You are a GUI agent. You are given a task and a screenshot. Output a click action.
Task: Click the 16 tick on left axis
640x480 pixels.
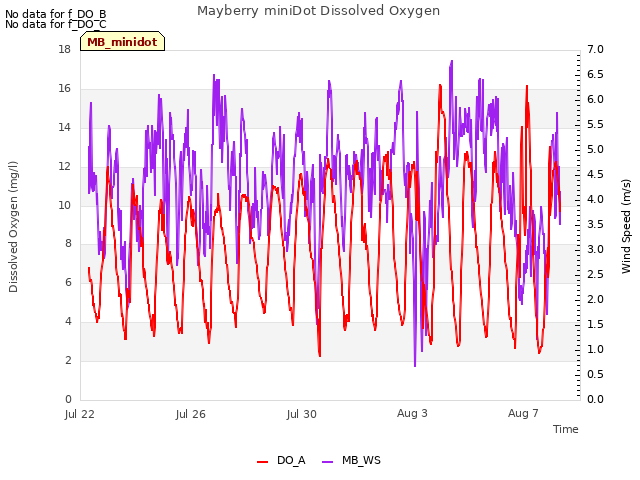[64, 88]
